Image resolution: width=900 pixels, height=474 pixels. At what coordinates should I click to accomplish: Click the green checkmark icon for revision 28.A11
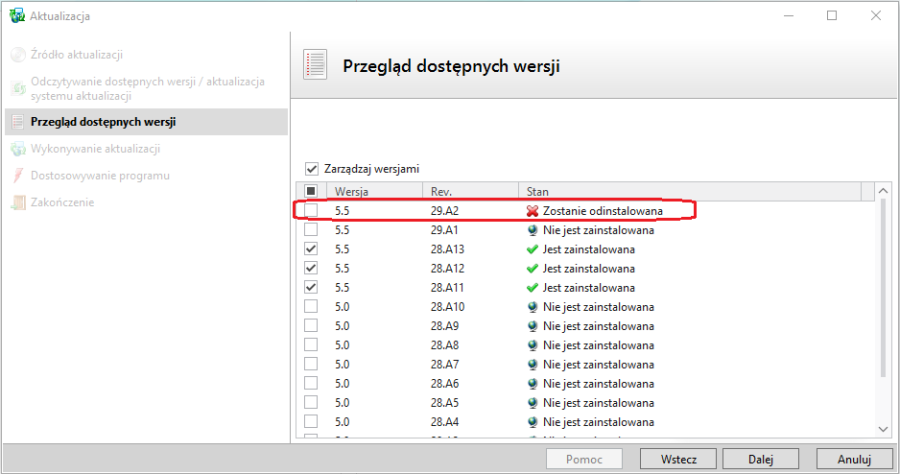click(x=532, y=287)
